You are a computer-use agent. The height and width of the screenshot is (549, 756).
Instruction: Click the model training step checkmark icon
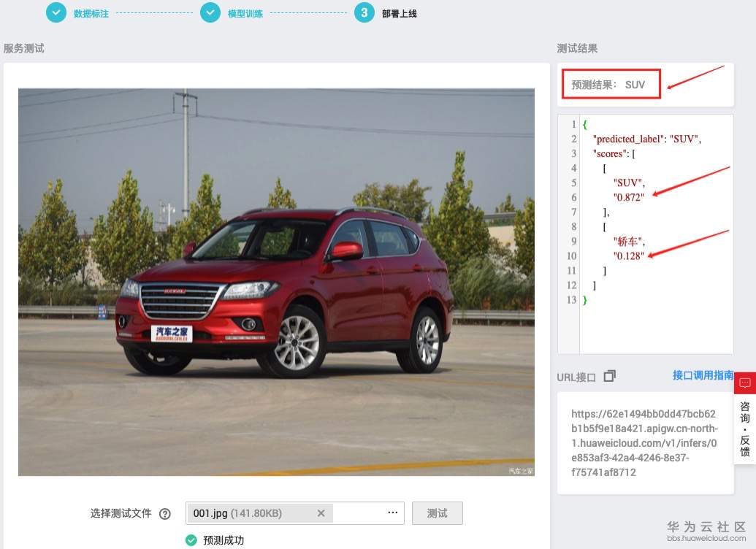(x=210, y=13)
